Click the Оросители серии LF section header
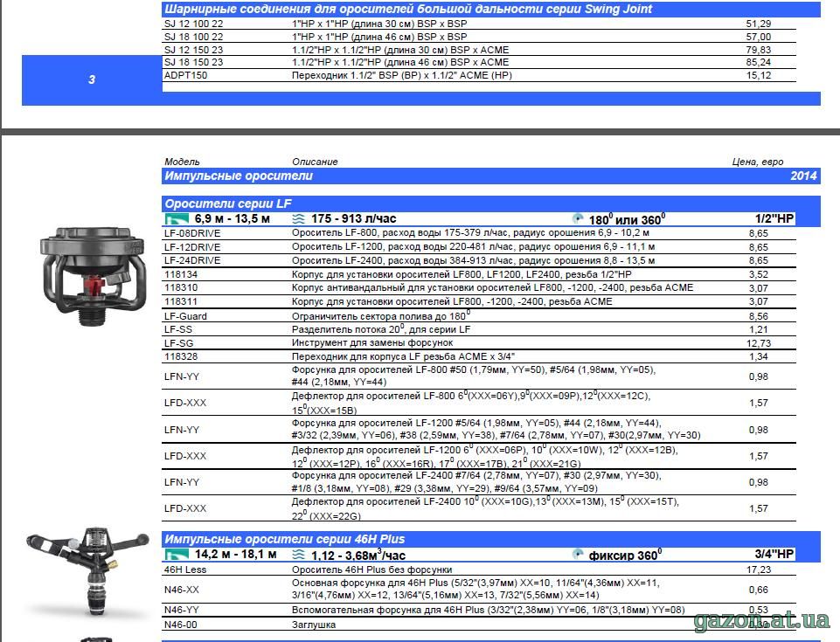Screen dimensions: 840x642 tap(490, 204)
